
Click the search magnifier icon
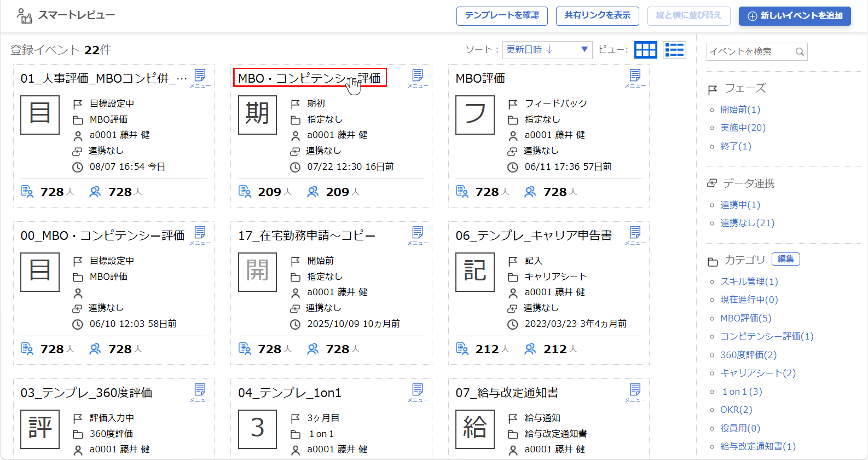point(800,52)
